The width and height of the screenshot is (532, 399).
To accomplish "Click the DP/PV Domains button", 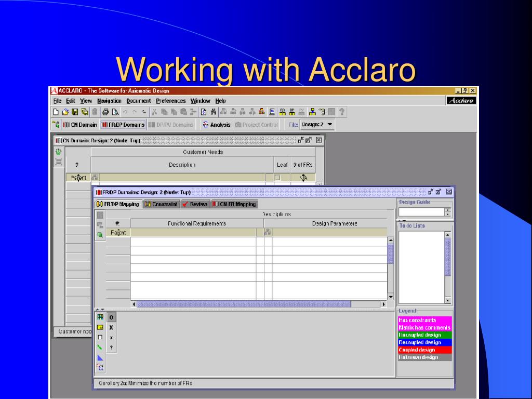I will pos(170,125).
